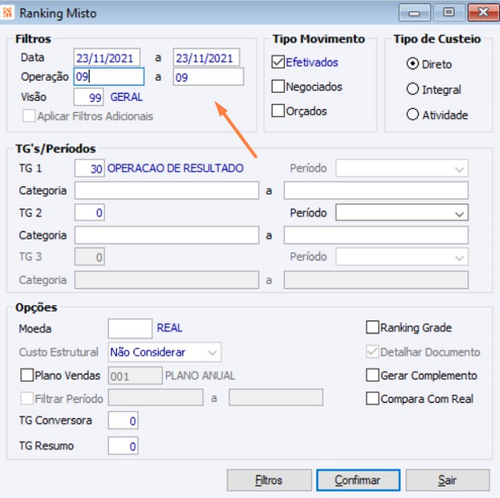Toggle Aplicar Filtros Adicionais checkbox
This screenshot has height=498, width=500.
[x=29, y=116]
